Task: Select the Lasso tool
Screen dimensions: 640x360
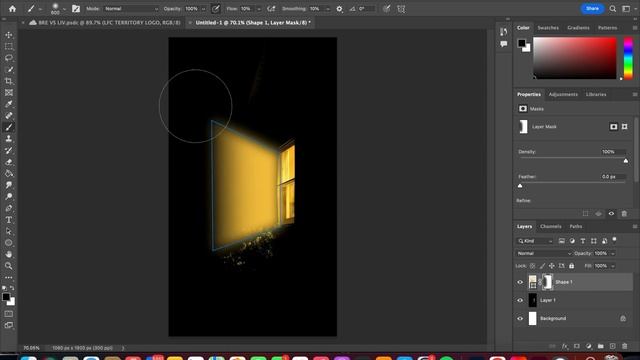Action: point(9,58)
